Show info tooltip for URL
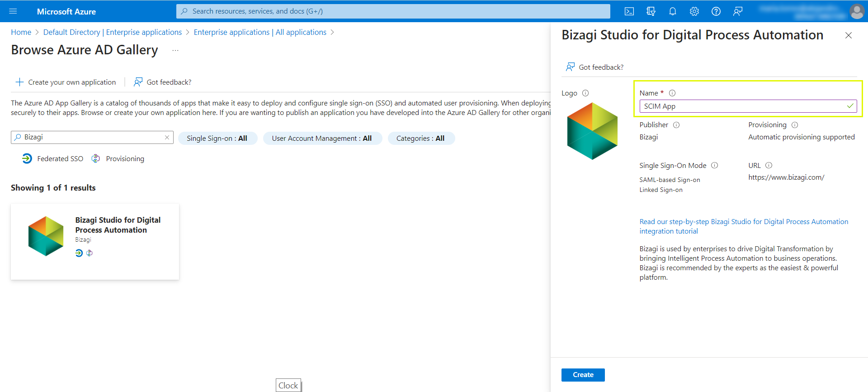Image resolution: width=868 pixels, height=392 pixels. [x=769, y=166]
